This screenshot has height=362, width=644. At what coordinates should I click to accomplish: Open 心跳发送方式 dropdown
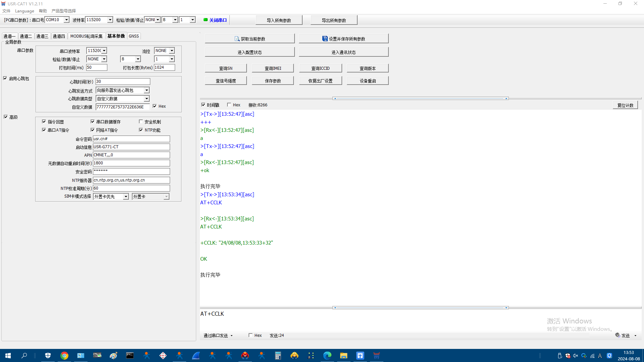147,90
